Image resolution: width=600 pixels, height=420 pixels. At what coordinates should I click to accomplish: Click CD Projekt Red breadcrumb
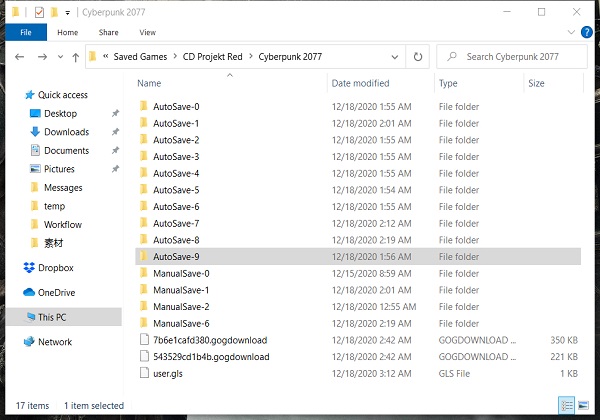coord(212,57)
